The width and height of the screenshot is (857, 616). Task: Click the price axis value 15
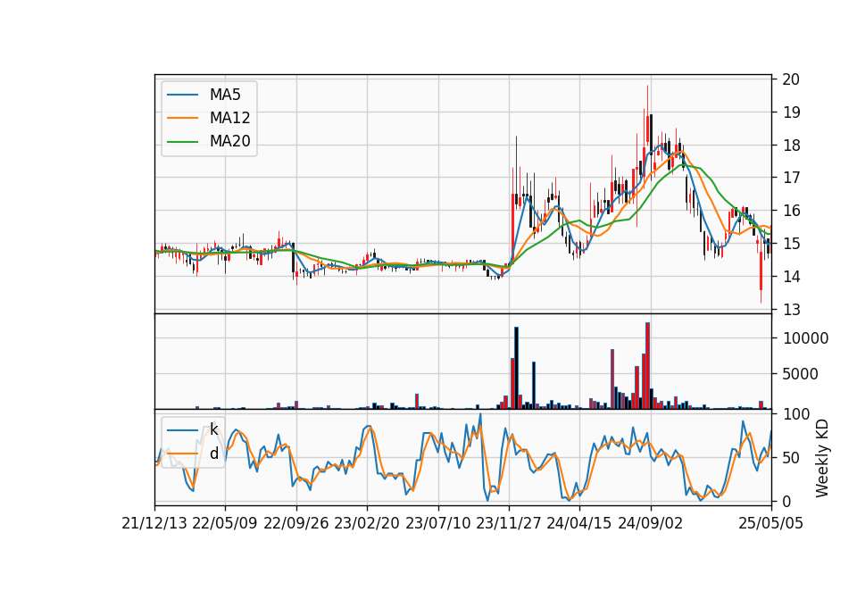[791, 243]
